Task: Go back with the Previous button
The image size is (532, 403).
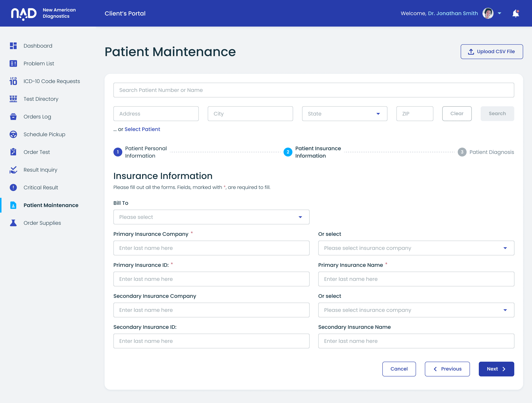Action: [447, 369]
